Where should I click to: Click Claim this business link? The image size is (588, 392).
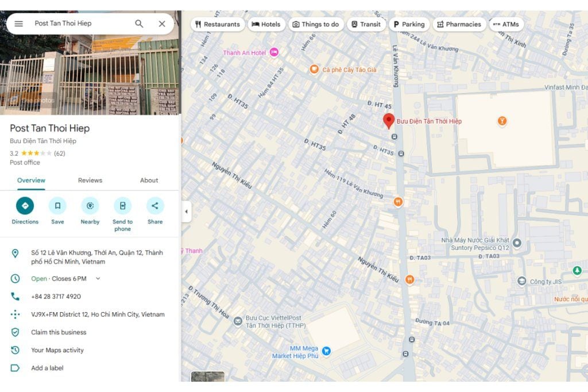(x=59, y=332)
